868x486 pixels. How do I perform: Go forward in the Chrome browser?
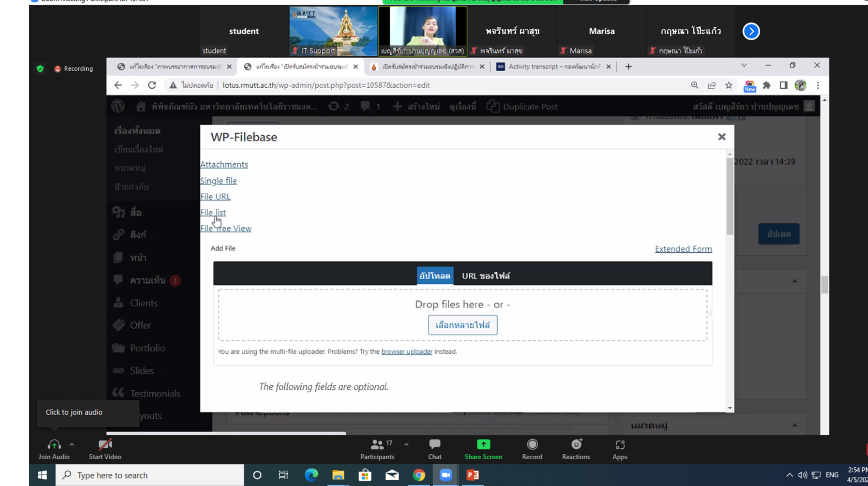tap(135, 85)
